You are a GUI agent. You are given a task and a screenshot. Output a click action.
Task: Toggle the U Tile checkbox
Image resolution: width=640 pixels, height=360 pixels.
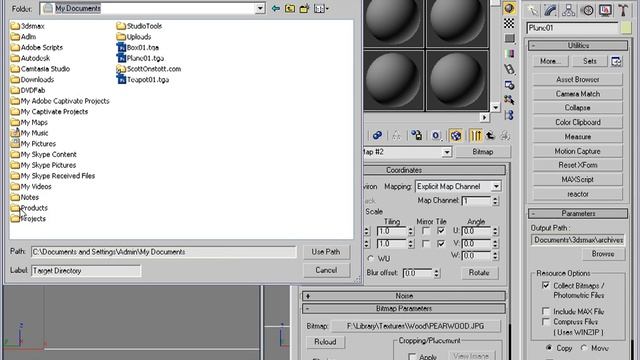[x=441, y=231]
